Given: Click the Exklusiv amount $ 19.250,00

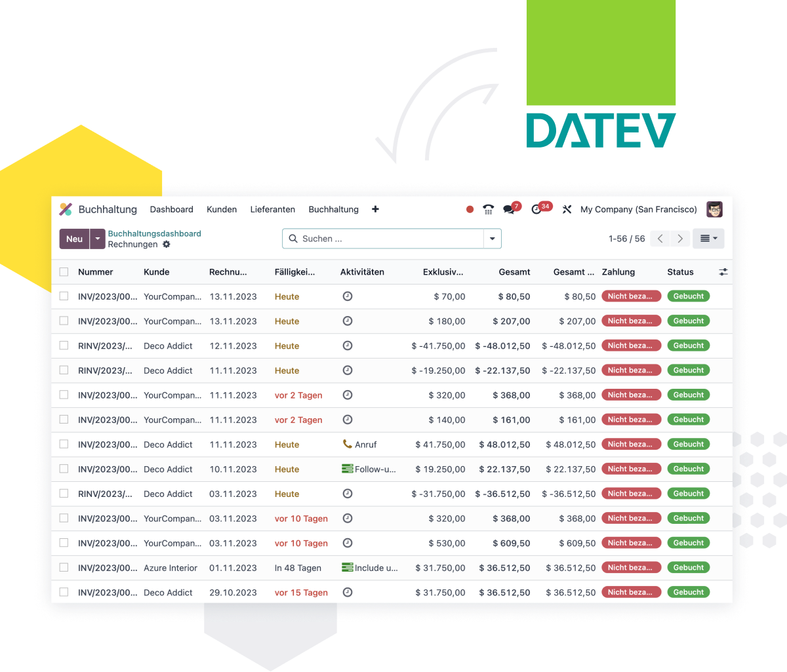Looking at the screenshot, I should 441,469.
